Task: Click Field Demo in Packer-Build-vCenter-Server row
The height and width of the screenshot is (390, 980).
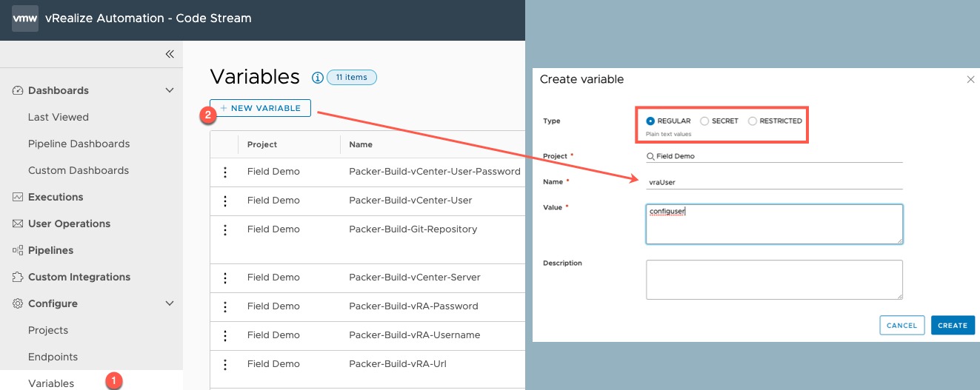Action: click(273, 278)
